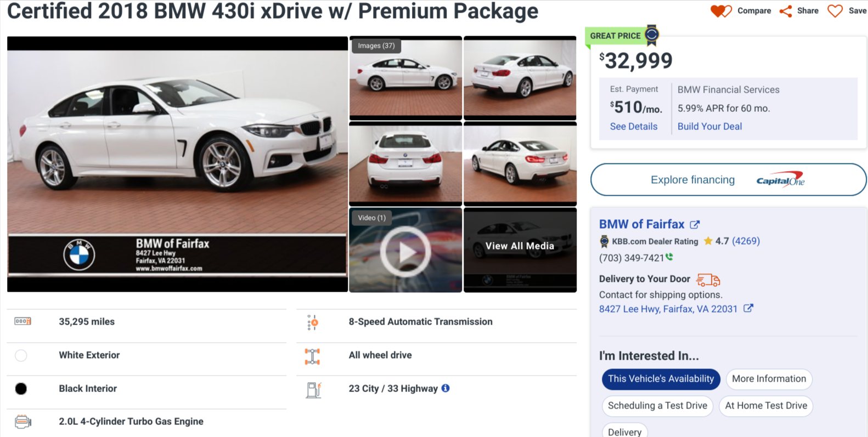
Task: Click the fuel economy info icon
Action: point(446,388)
